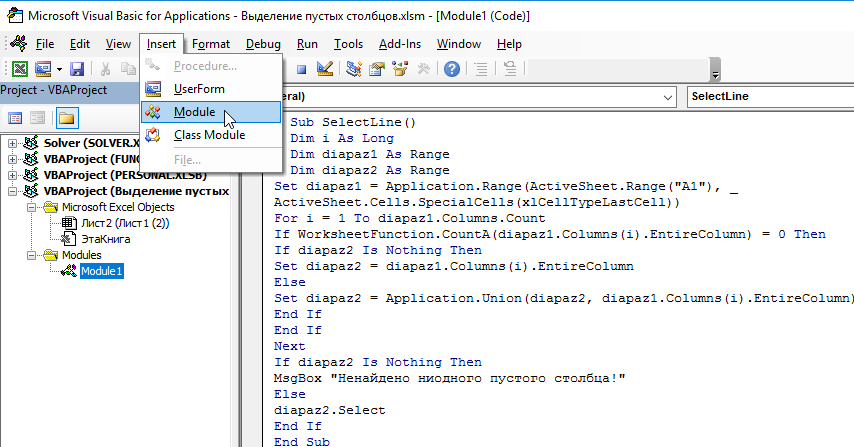
Task: Select Class Module in Insert menu
Action: 208,135
